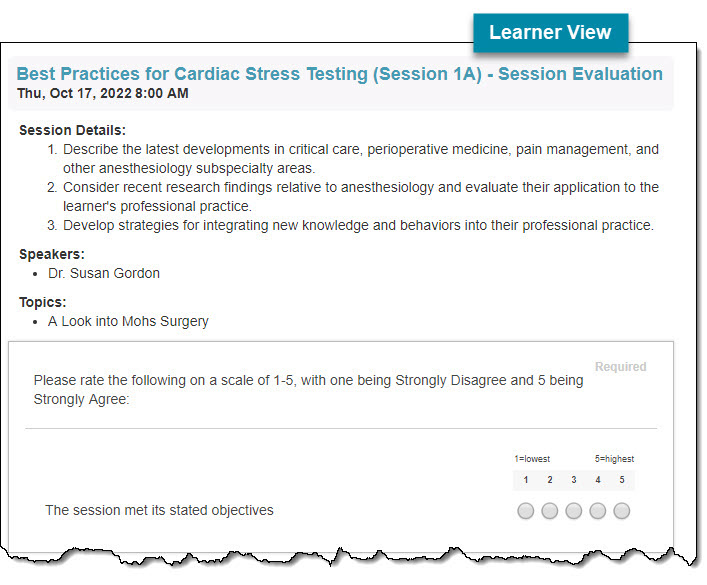Click the rating scale instruction text
The width and height of the screenshot is (707, 585).
click(x=308, y=390)
